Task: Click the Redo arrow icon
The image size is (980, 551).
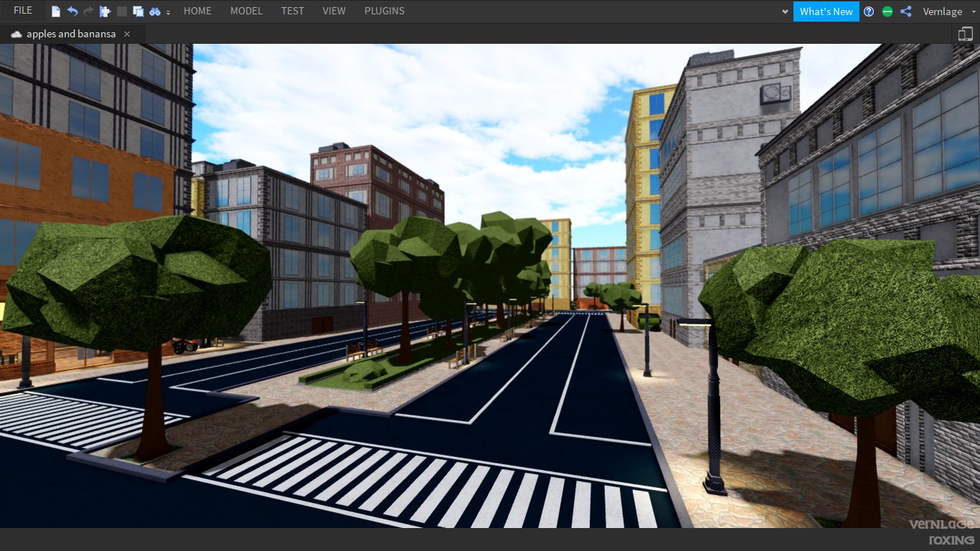Action: [88, 11]
